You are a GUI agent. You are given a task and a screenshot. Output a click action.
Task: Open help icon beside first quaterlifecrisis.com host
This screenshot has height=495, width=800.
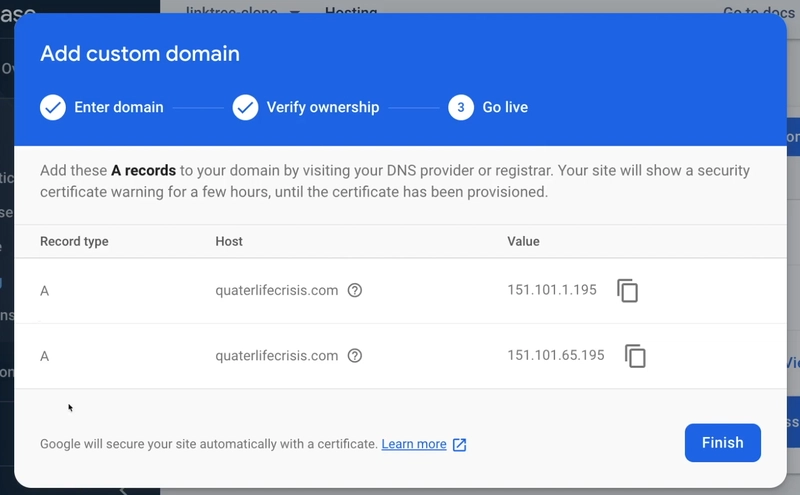[355, 290]
